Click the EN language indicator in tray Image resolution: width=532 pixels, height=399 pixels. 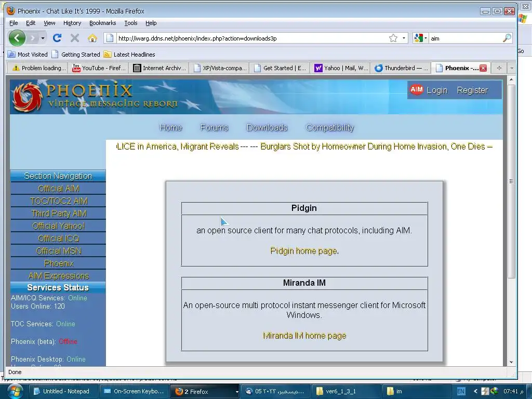pos(461,391)
